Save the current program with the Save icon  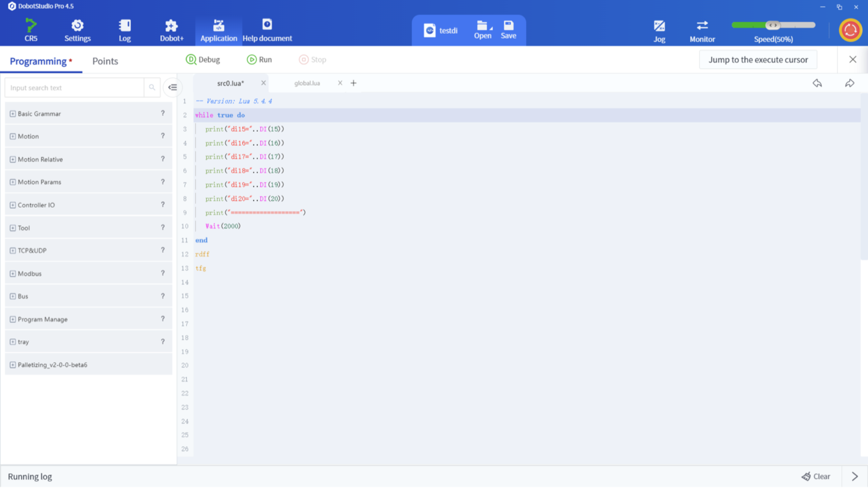(509, 30)
